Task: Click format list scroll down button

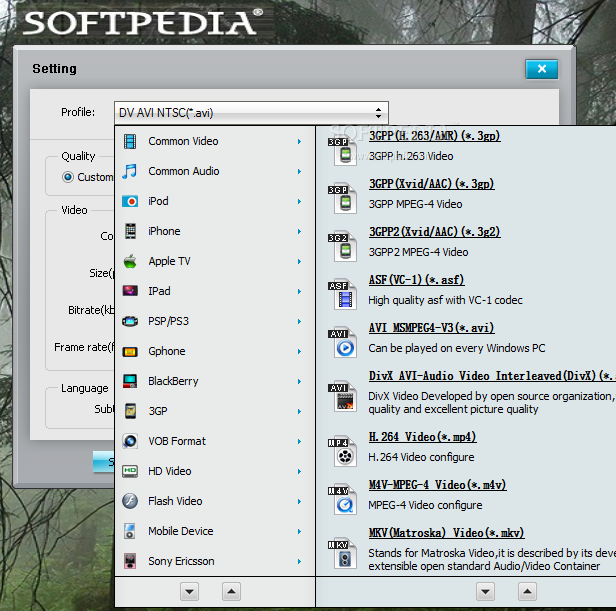Action: [x=486, y=592]
